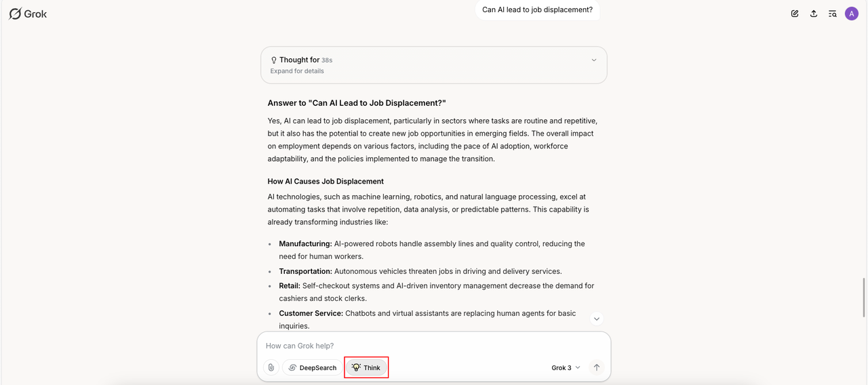868x385 pixels.
Task: Click the Customer Service bullet label
Action: point(311,314)
